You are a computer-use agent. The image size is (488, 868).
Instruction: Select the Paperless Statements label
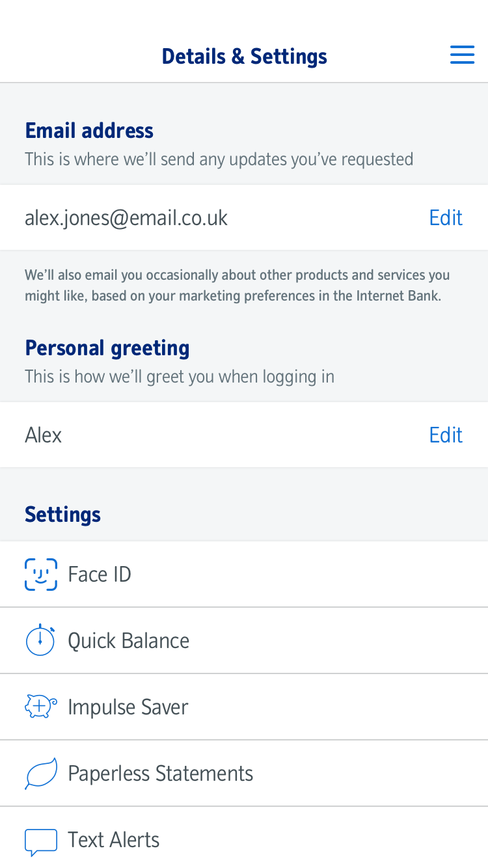pyautogui.click(x=160, y=774)
